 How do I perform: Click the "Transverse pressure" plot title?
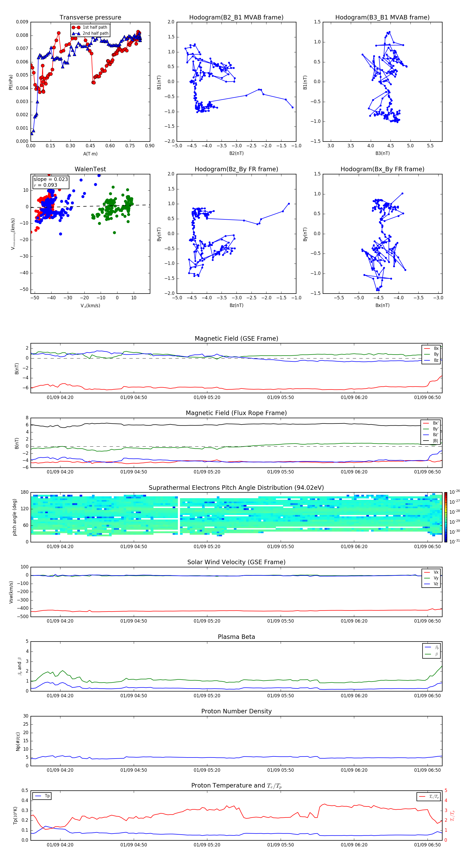90,18
